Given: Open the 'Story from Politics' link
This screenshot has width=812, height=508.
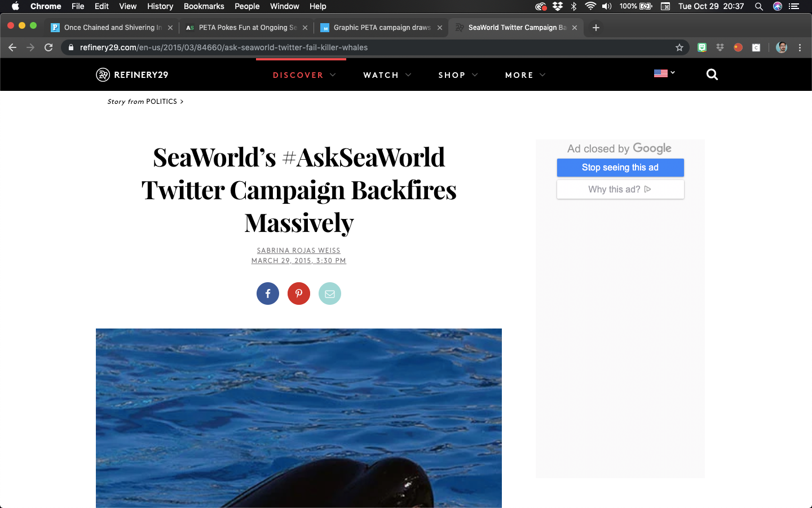Looking at the screenshot, I should tap(145, 102).
